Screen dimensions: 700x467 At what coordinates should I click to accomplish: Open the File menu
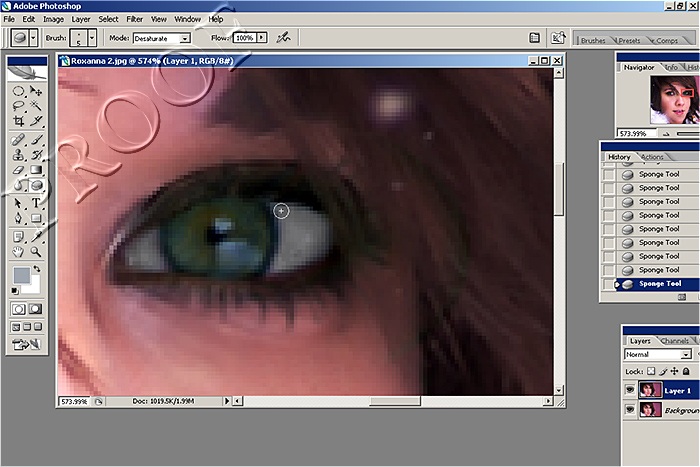(9, 19)
